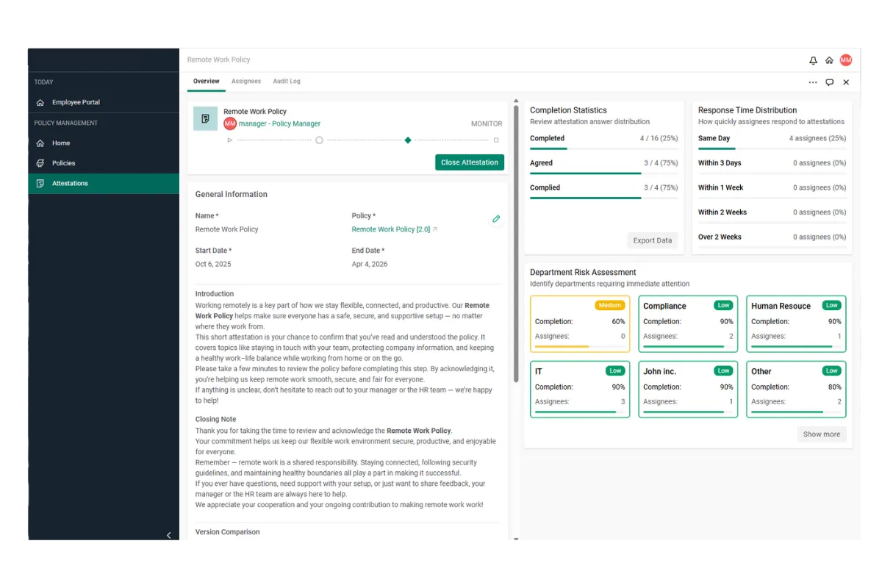Click the Close Attestation button
Viewport: 882px width, 588px height.
(x=470, y=162)
